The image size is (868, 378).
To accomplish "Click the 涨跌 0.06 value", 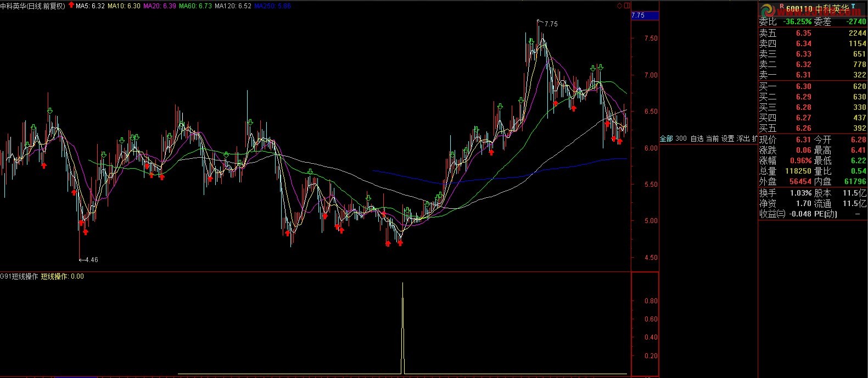I will [x=804, y=150].
